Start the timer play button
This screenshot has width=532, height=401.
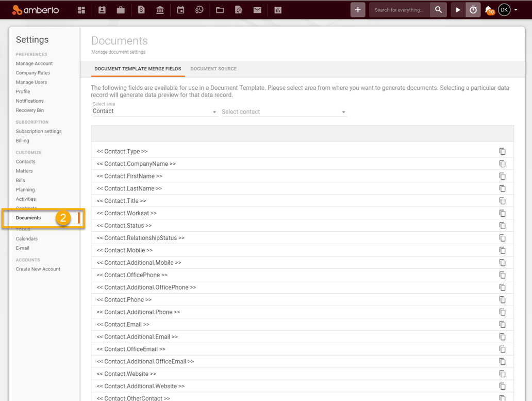click(458, 10)
